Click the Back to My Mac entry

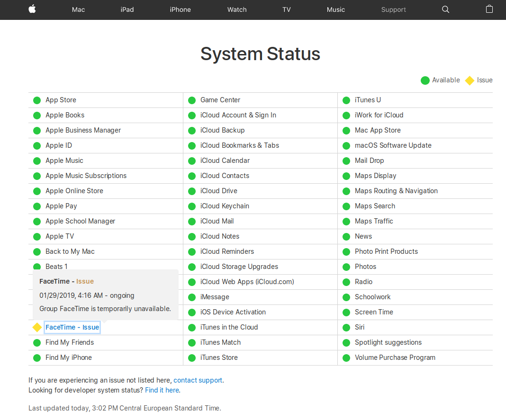coord(70,251)
